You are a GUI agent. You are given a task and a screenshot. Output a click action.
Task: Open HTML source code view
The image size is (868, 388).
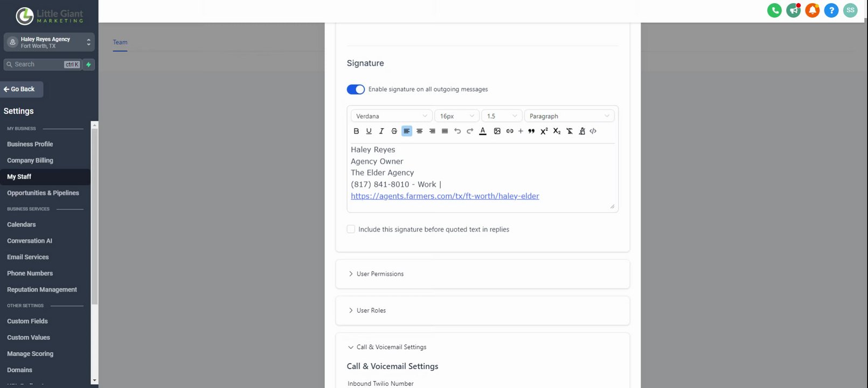(593, 131)
